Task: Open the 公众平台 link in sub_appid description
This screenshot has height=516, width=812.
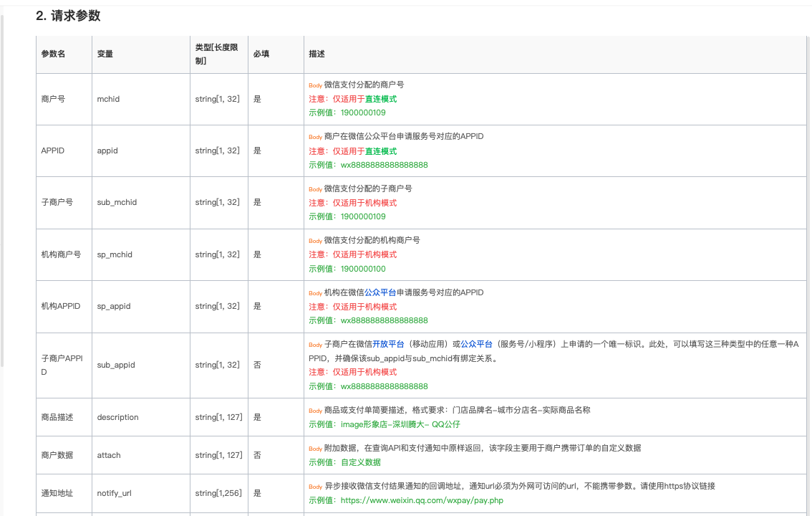Action: (476, 344)
